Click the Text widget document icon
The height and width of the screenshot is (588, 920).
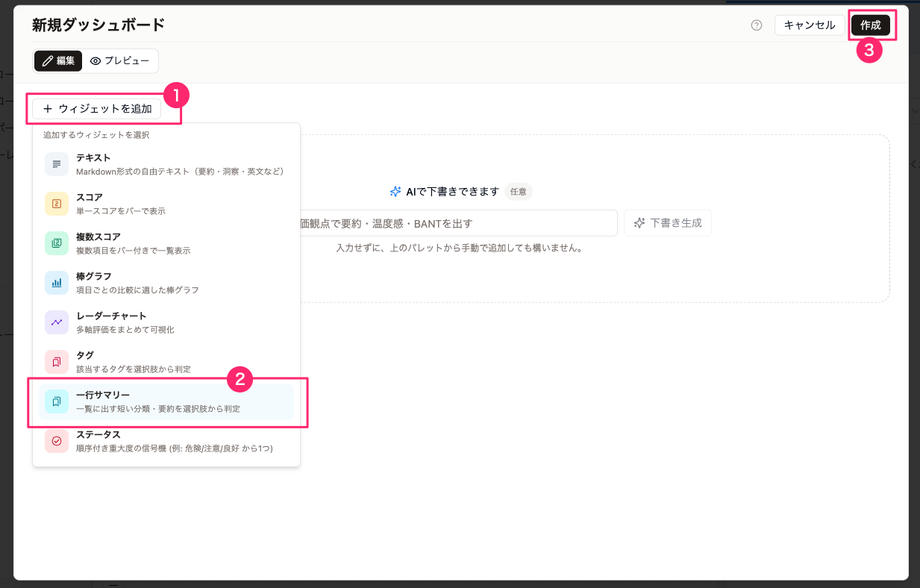(57, 163)
